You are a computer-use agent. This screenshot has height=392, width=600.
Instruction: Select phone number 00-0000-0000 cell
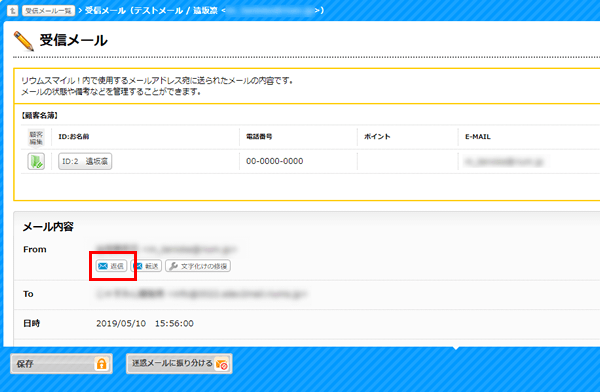[274, 161]
